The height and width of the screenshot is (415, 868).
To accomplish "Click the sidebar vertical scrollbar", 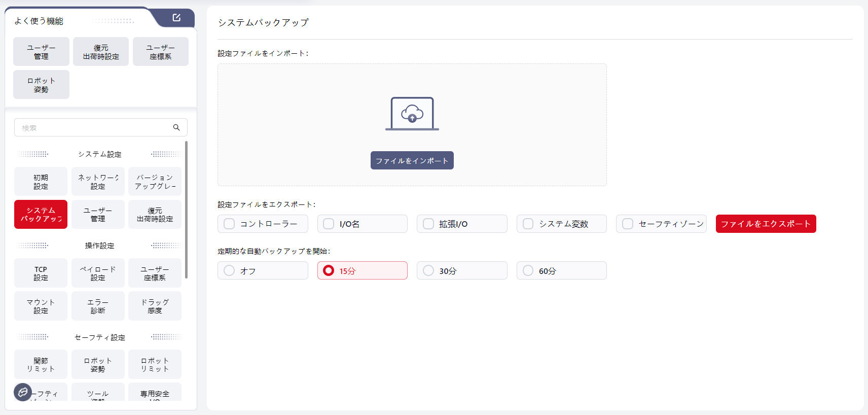I will pos(186,210).
